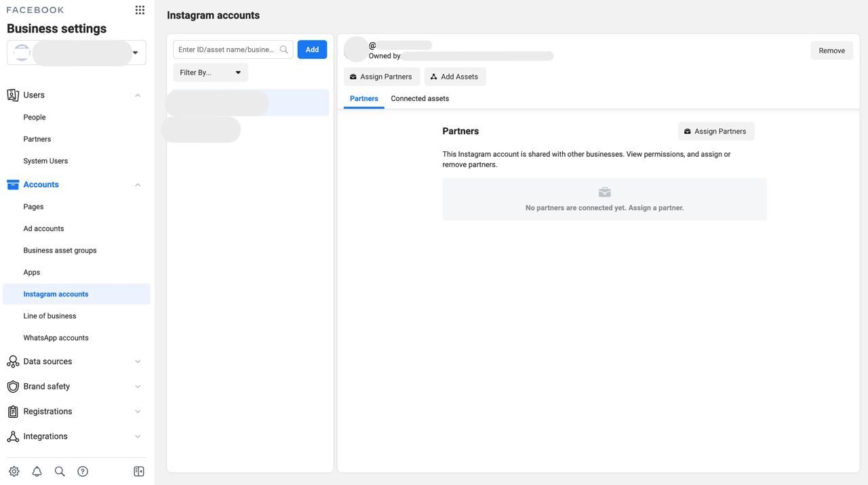Click the magnifier icon in search field
Screen dimensions: 868x485
(x=284, y=50)
